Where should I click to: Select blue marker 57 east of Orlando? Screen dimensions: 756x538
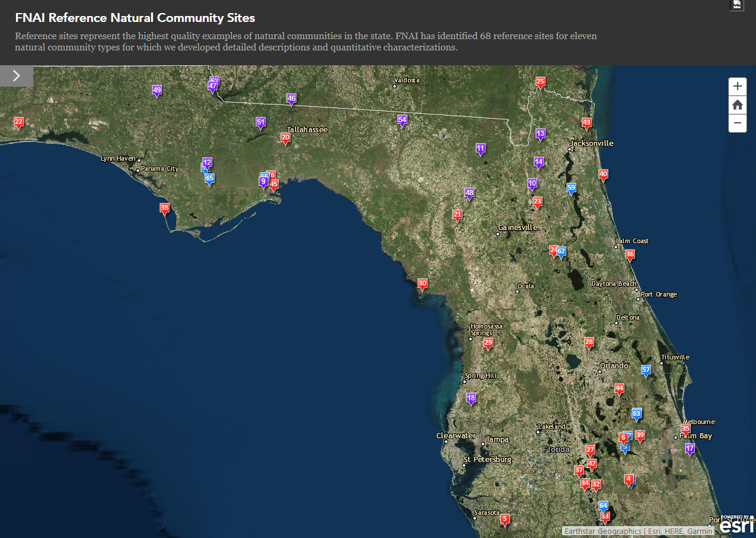point(646,370)
